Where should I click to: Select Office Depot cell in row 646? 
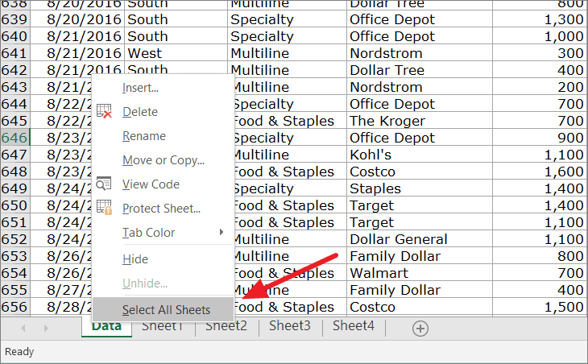point(420,138)
